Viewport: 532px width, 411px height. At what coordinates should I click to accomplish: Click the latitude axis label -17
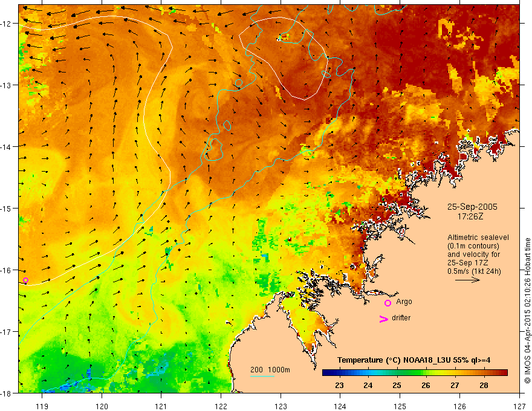(6, 331)
